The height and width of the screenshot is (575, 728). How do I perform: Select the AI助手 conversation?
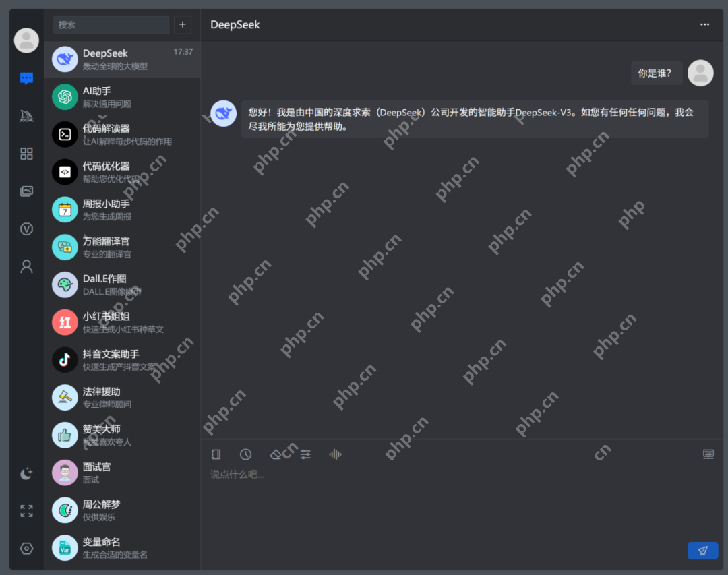coord(123,97)
